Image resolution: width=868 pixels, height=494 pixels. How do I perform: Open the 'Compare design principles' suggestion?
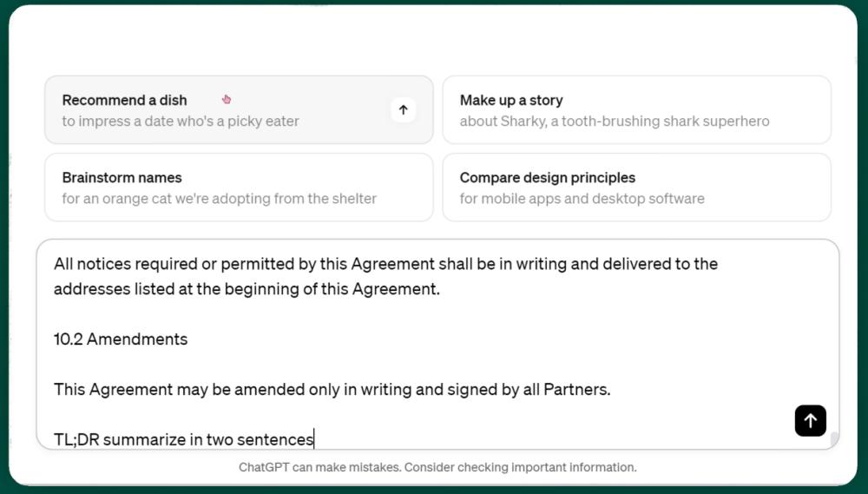pyautogui.click(x=636, y=188)
